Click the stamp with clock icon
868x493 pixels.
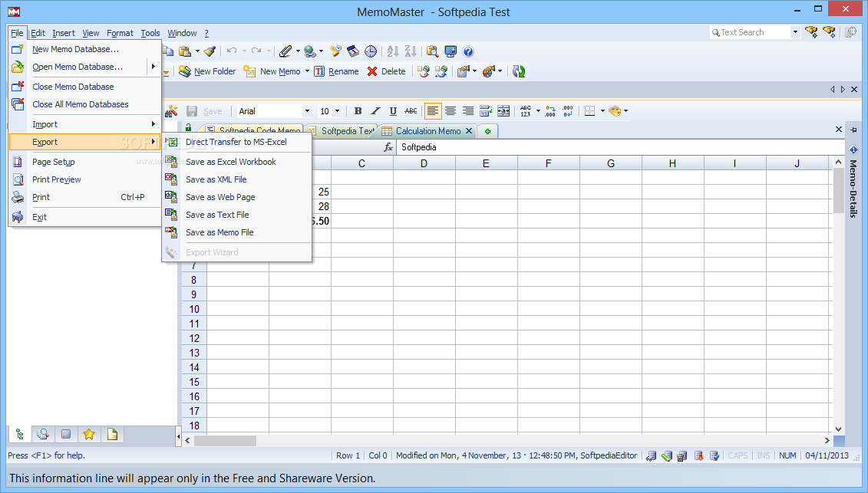335,51
